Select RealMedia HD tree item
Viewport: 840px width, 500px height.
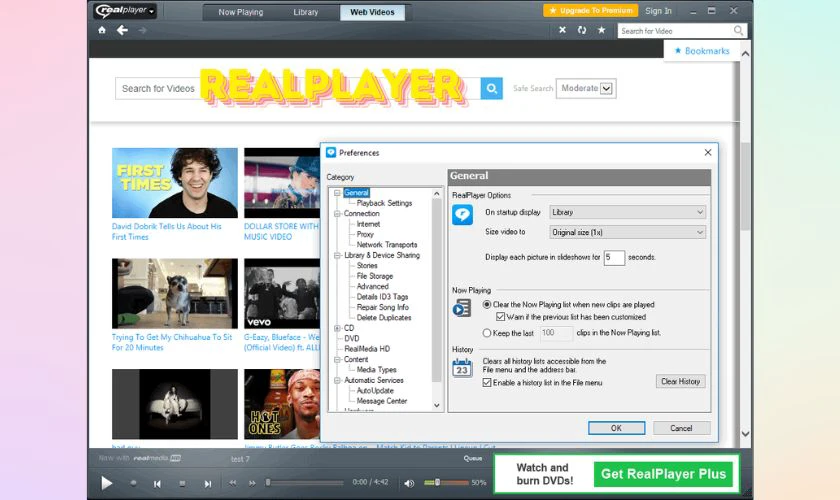367,348
